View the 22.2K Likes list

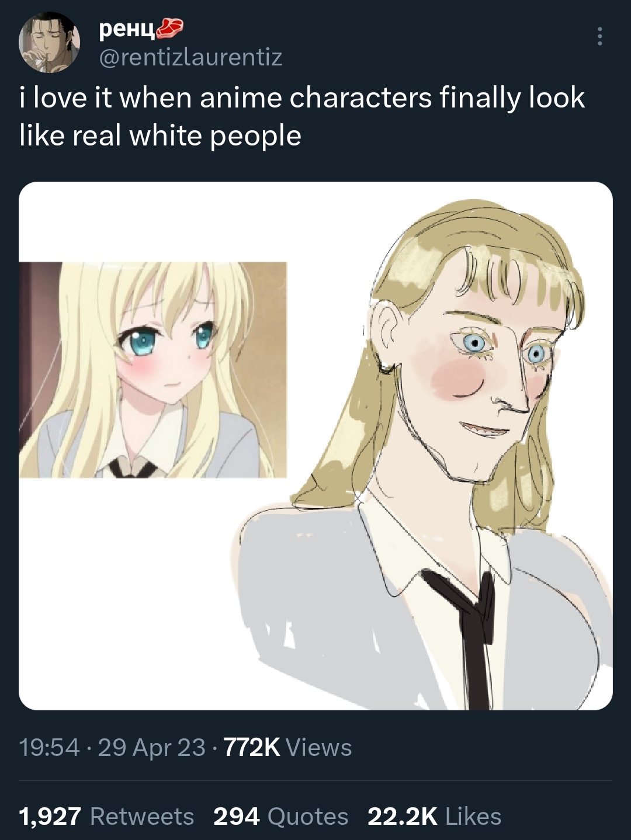point(434,816)
